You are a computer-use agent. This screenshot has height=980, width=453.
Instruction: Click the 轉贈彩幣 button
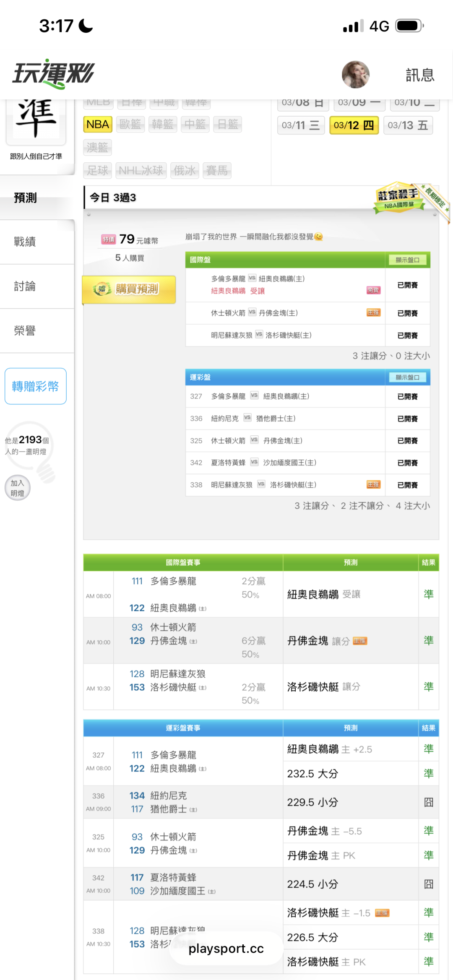click(36, 386)
